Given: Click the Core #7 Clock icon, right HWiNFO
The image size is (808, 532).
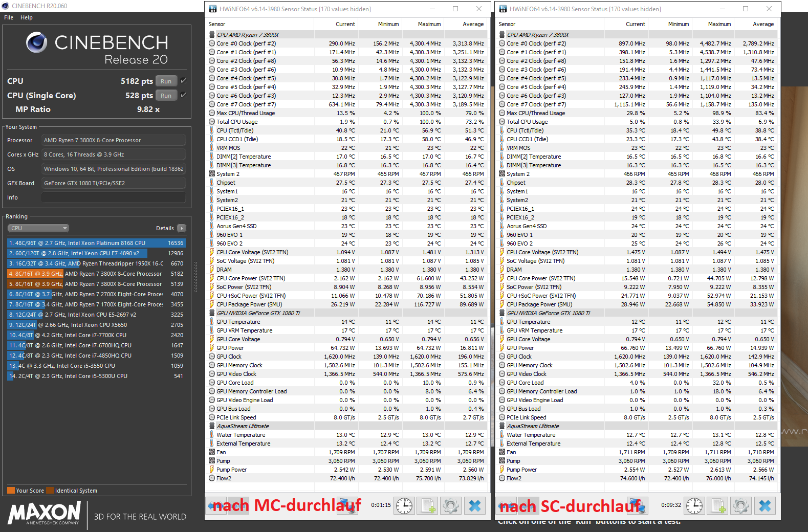Looking at the screenshot, I should point(502,104).
